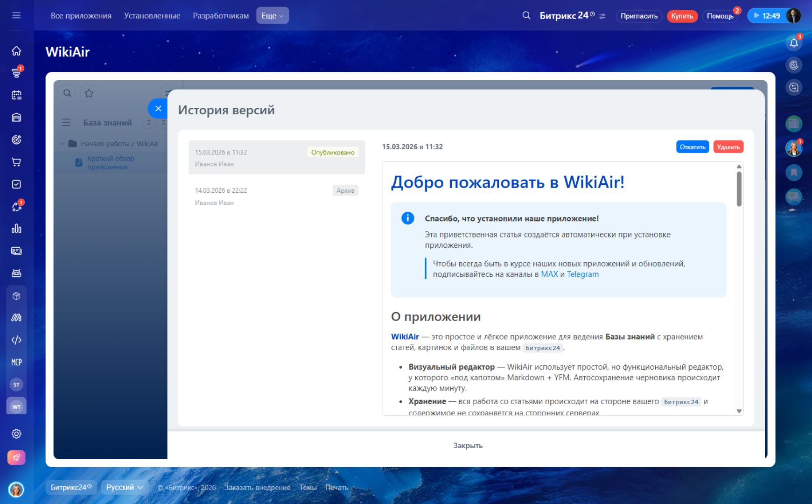The image size is (812, 504).
Task: Open the home icon in left sidebar
Action: coord(16,51)
